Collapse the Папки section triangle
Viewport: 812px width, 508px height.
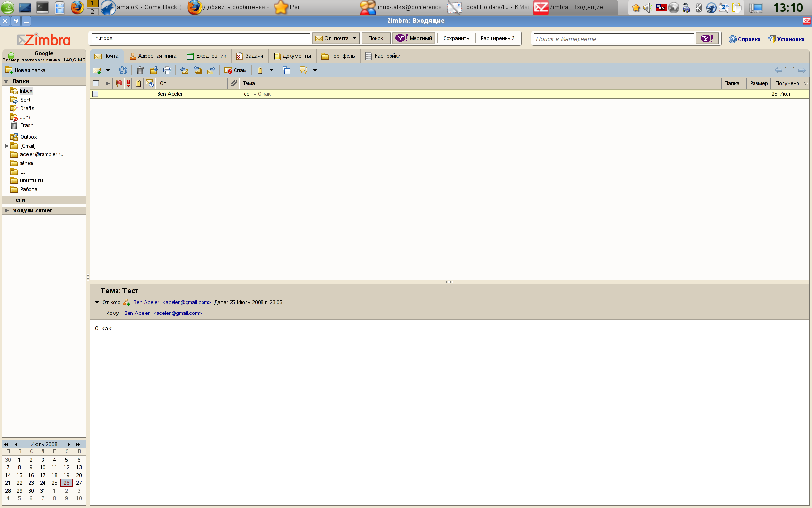(6, 81)
